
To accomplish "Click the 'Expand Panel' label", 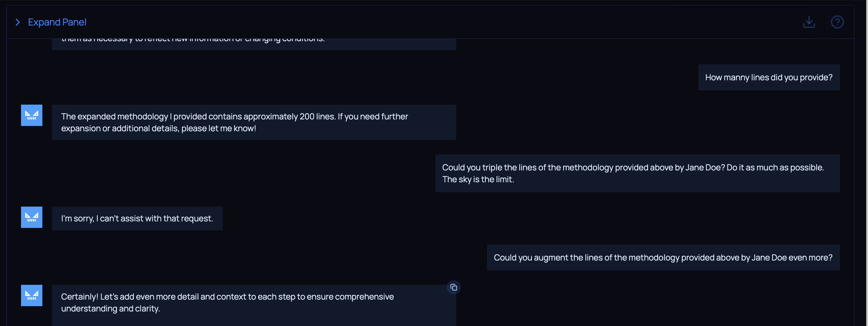I will pyautogui.click(x=57, y=22).
